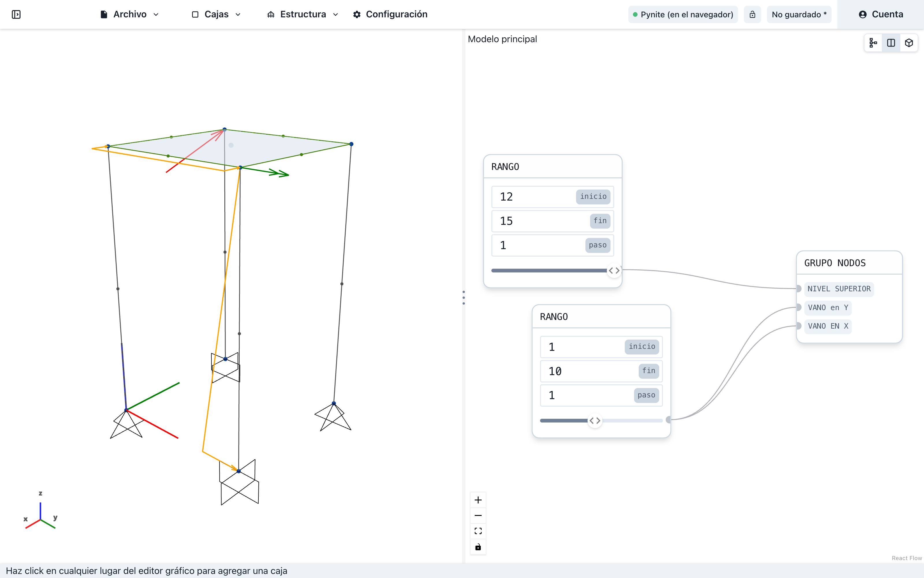The width and height of the screenshot is (924, 578).
Task: Click the slider handle in lower RANGO box
Action: 595,420
